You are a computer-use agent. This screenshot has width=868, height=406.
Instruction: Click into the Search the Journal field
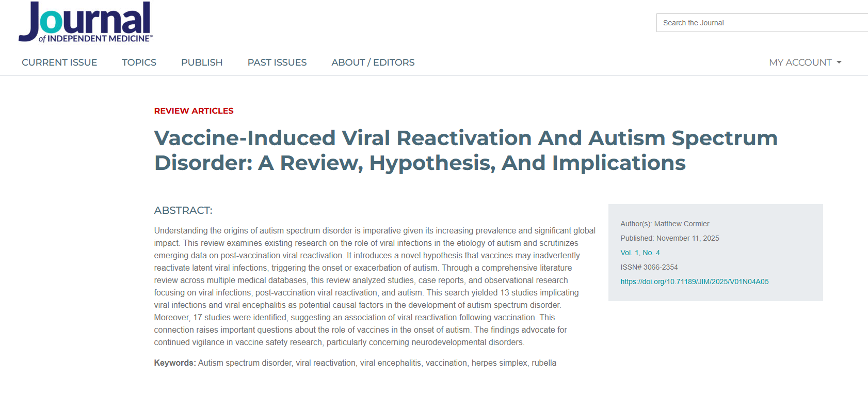click(x=762, y=23)
